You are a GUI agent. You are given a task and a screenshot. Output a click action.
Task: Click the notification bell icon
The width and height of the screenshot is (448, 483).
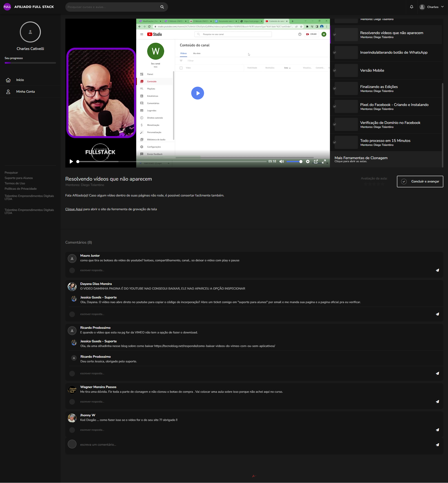[x=411, y=7]
